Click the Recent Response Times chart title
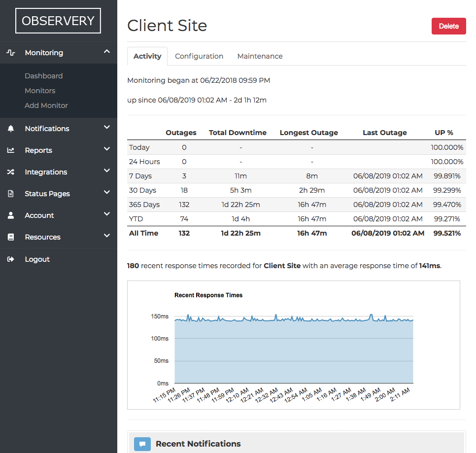 pyautogui.click(x=208, y=295)
